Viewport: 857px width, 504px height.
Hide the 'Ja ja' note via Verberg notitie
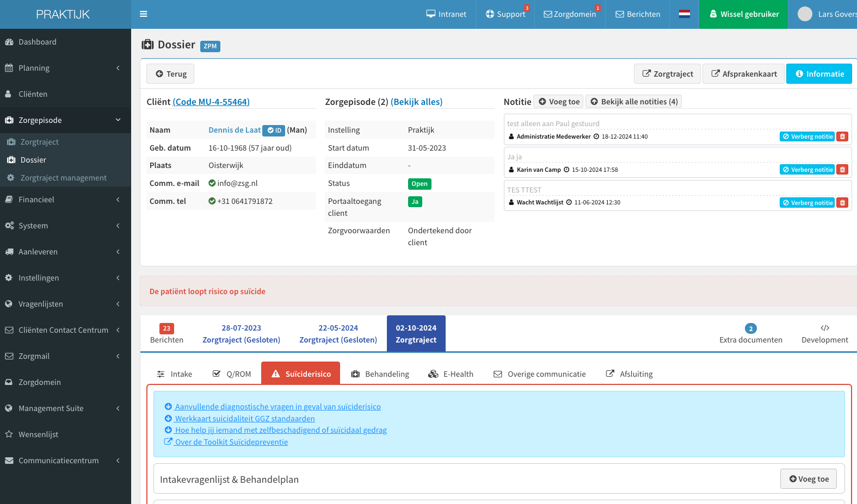[807, 170]
